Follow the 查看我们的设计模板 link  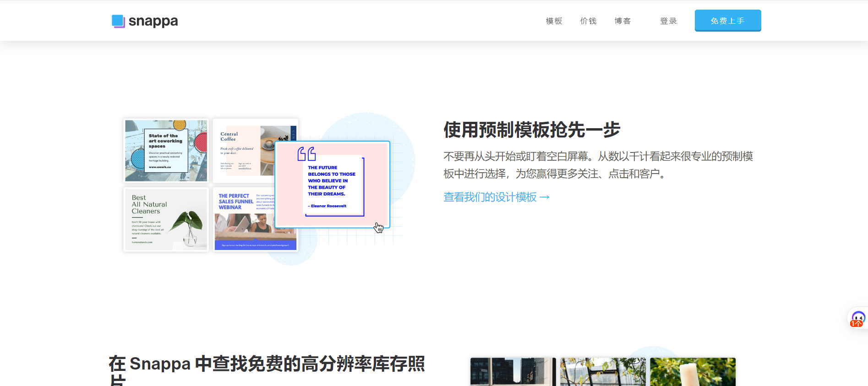pyautogui.click(x=497, y=197)
